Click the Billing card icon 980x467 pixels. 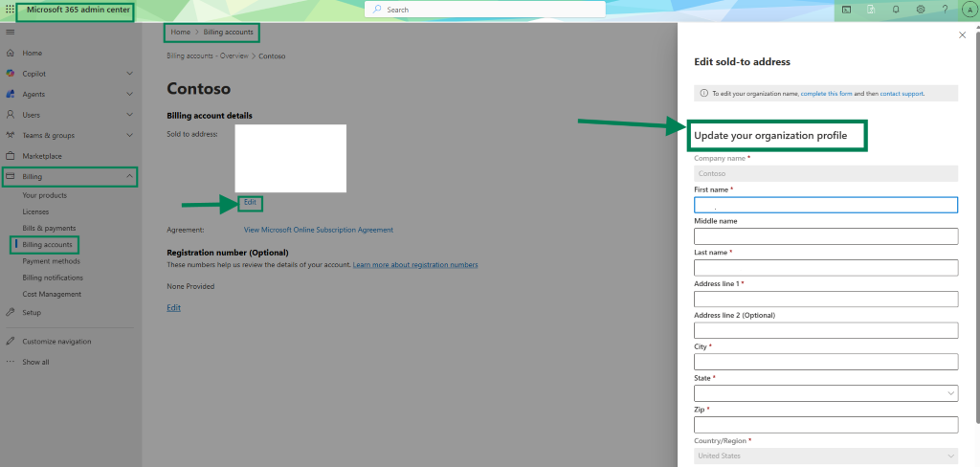[x=10, y=177]
